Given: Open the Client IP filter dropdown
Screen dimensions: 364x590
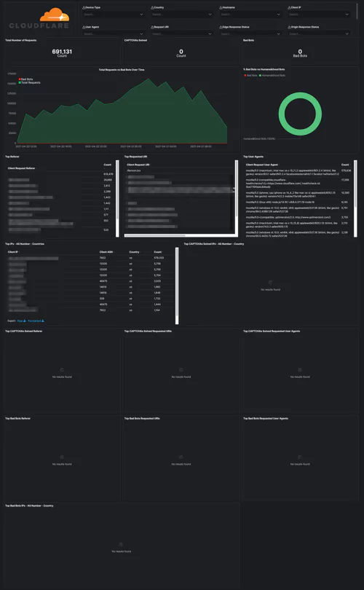Looking at the screenshot, I should 319,15.
